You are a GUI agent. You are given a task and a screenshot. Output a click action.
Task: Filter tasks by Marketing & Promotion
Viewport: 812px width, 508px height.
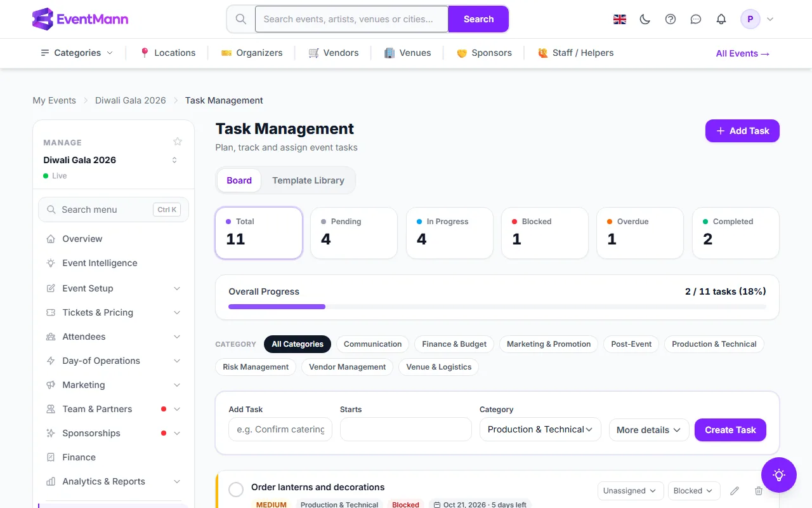(x=549, y=344)
